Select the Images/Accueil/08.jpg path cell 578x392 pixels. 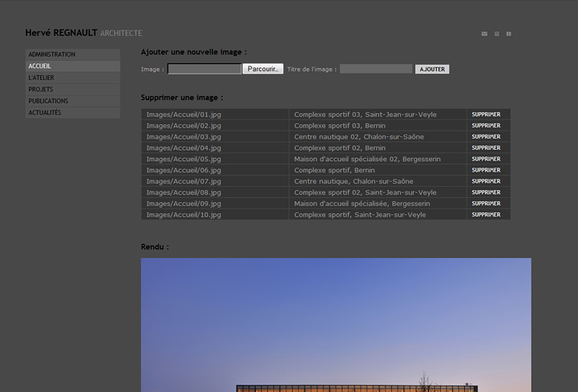point(215,192)
